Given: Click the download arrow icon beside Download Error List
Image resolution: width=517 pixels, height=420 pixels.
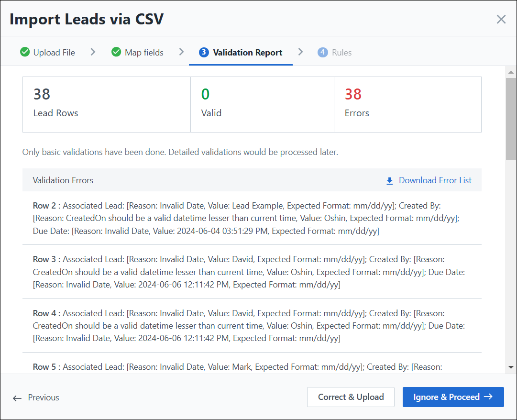Looking at the screenshot, I should click(x=389, y=181).
